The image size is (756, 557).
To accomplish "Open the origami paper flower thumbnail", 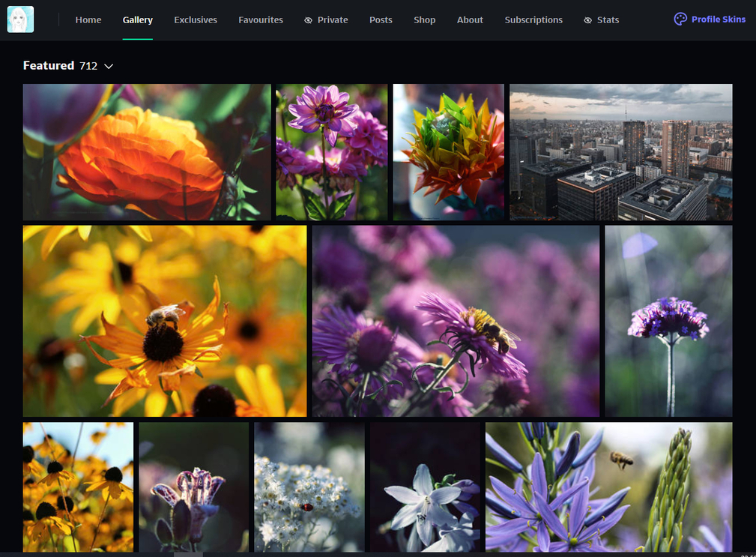I will [448, 152].
